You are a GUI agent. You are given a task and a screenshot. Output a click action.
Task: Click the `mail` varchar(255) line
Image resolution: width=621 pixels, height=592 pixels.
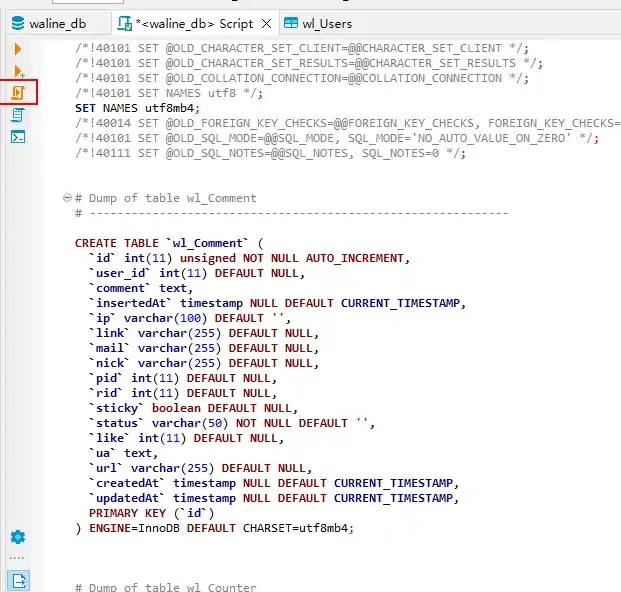[x=204, y=348]
